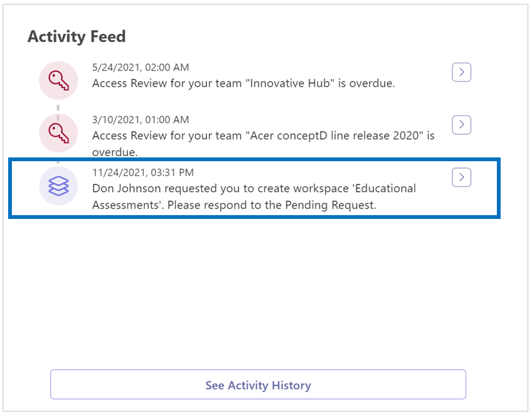Click the 3/10/2021, 01:00 AM timestamp
Screen dimensions: 532x414
point(141,120)
